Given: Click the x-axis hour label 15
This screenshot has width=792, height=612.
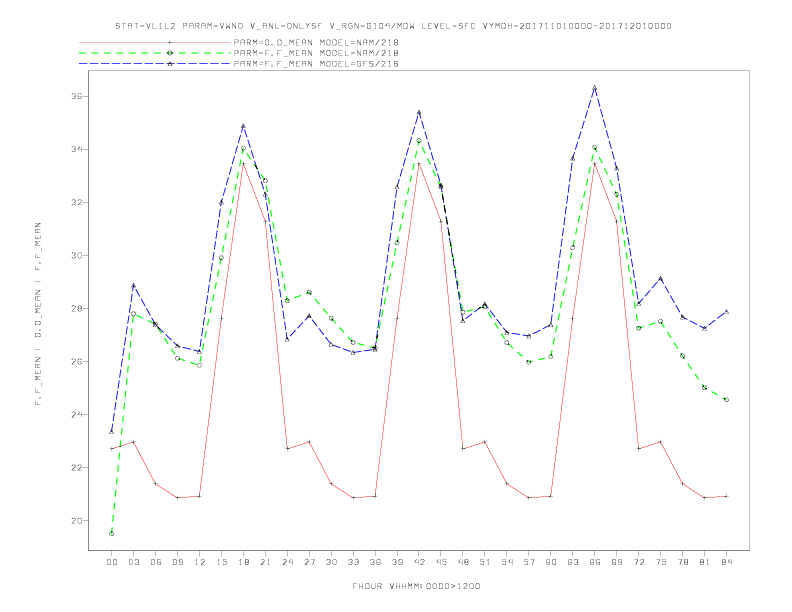Looking at the screenshot, I should point(221,562).
